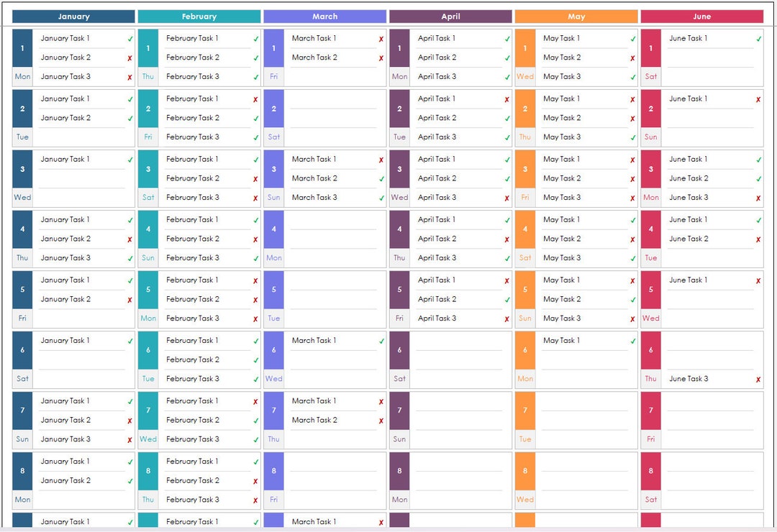Click red X beside February 3 Task 2

coord(255,179)
